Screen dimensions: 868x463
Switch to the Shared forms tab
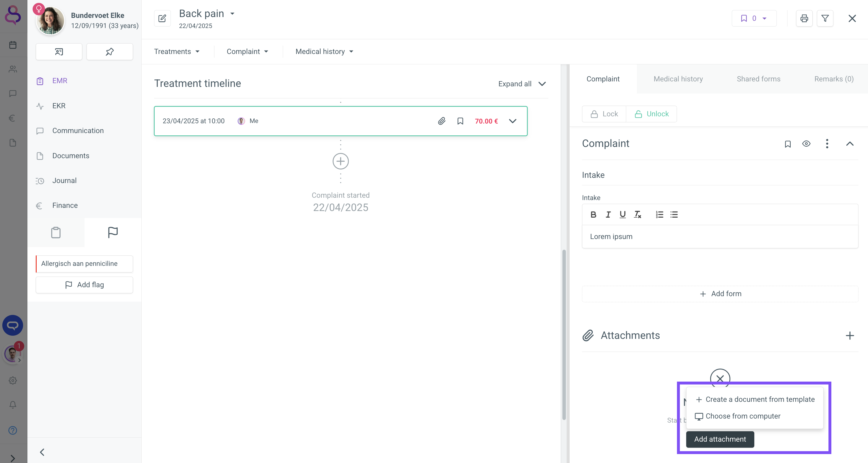tap(758, 79)
